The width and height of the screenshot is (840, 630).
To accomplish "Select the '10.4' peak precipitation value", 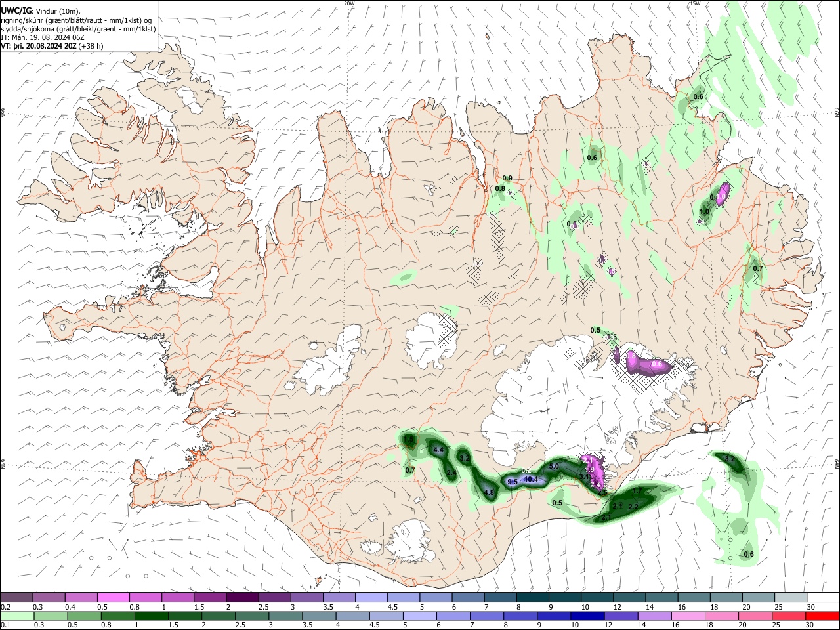I will (x=531, y=479).
